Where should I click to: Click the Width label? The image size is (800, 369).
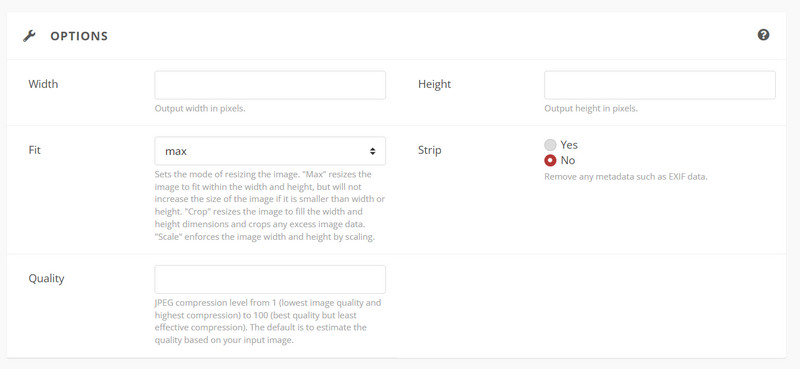tap(43, 84)
